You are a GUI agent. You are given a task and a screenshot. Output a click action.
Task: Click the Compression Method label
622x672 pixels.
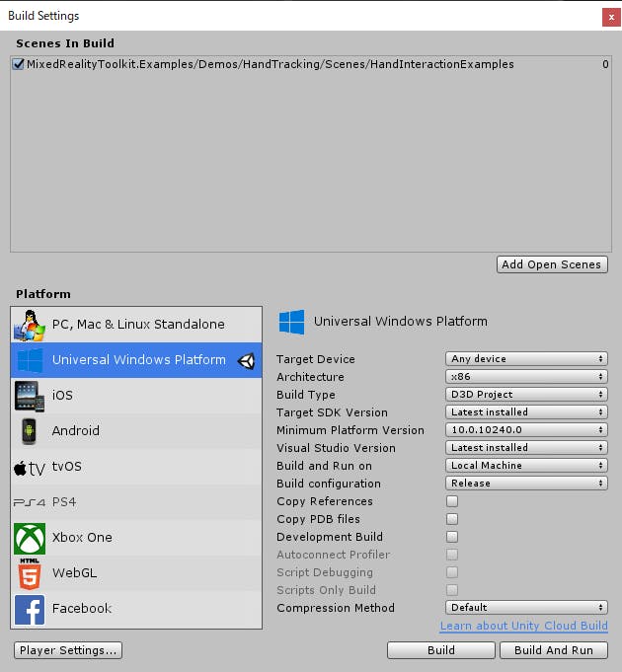[x=336, y=608]
